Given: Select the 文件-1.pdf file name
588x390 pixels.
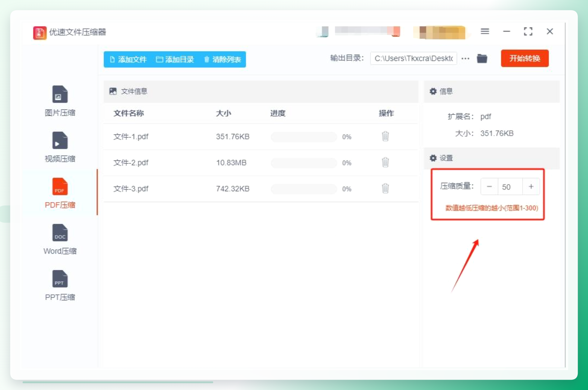Looking at the screenshot, I should coord(131,137).
